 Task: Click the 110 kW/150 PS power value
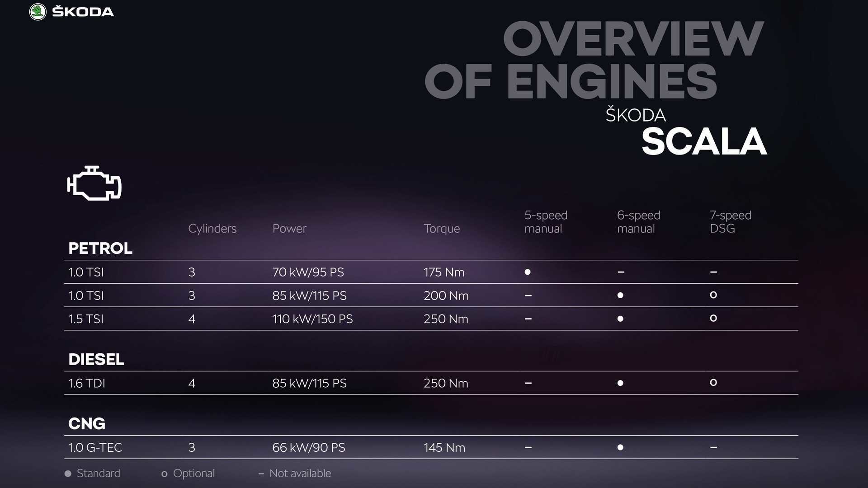click(312, 319)
